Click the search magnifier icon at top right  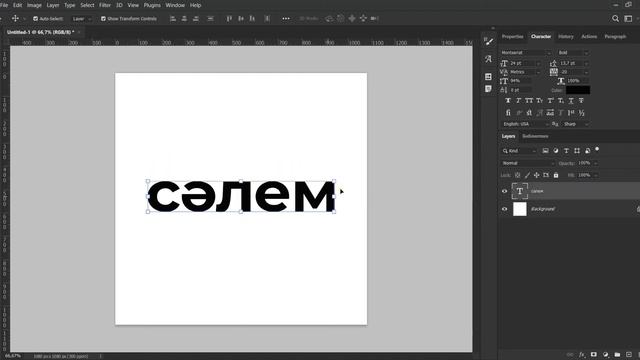(x=615, y=18)
